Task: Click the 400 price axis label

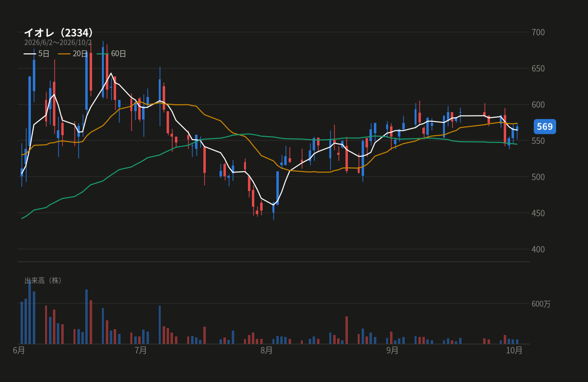Action: pos(539,249)
